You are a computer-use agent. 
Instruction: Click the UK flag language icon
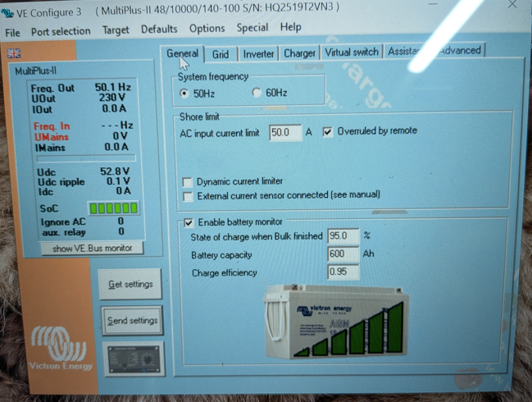pos(14,53)
